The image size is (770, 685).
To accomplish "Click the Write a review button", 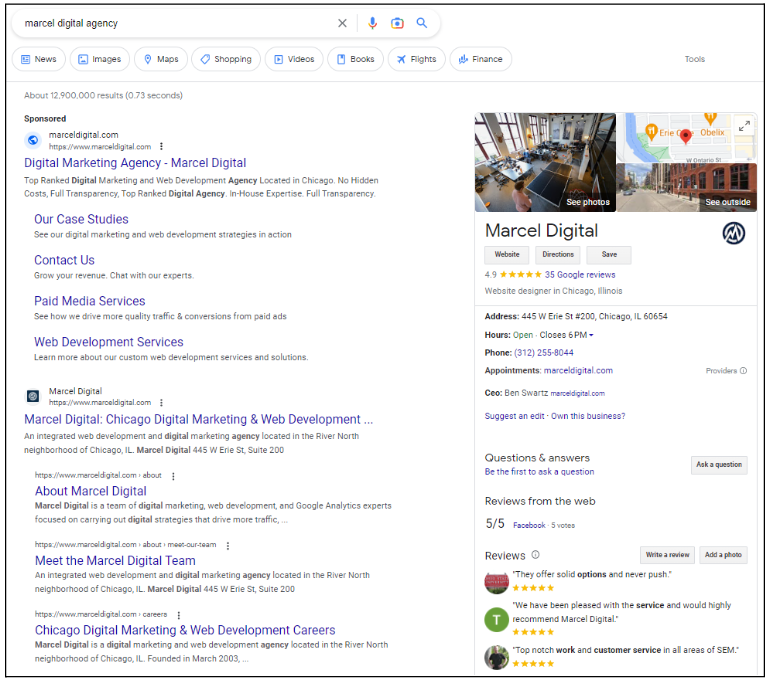I will 667,555.
